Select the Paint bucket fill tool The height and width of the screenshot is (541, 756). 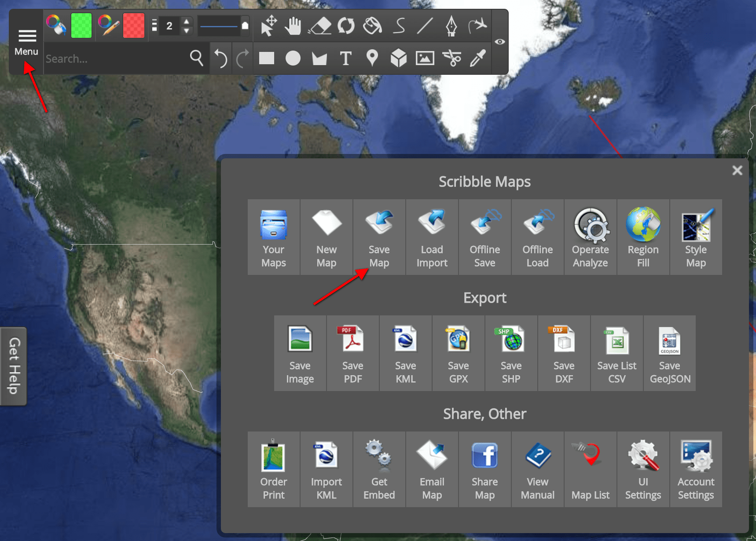(x=372, y=26)
